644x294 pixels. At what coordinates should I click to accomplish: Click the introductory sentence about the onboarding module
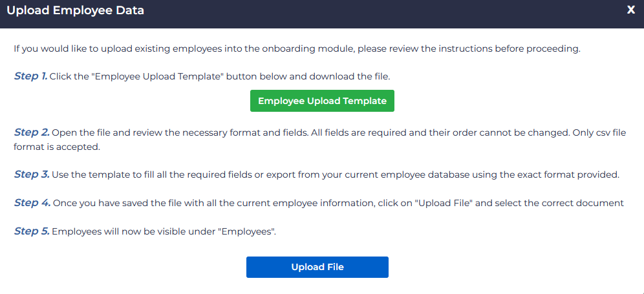click(297, 48)
